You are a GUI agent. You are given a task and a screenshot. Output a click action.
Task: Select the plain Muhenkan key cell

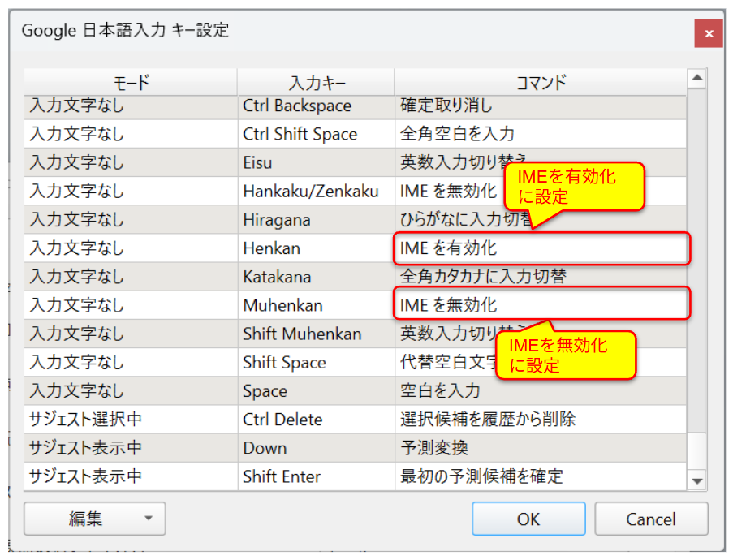tap(317, 305)
